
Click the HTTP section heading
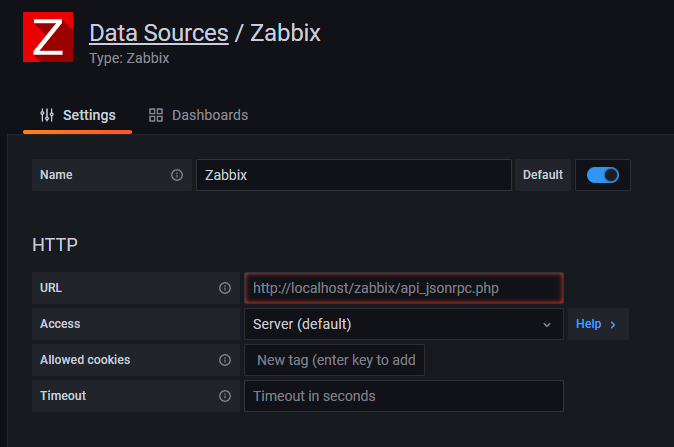point(55,244)
